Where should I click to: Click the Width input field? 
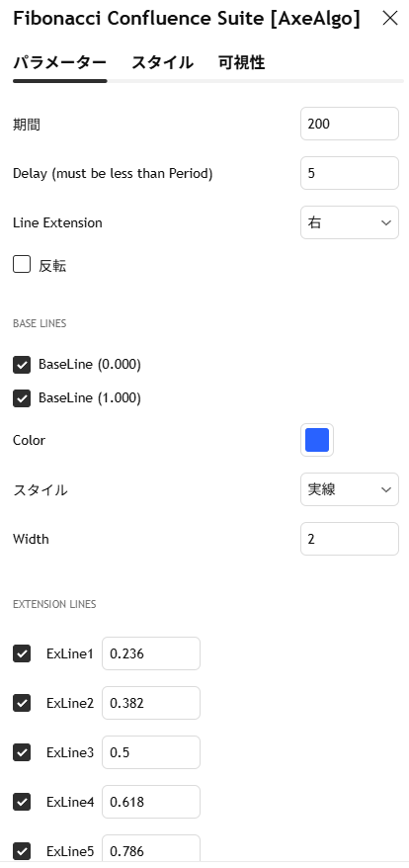pyautogui.click(x=349, y=539)
